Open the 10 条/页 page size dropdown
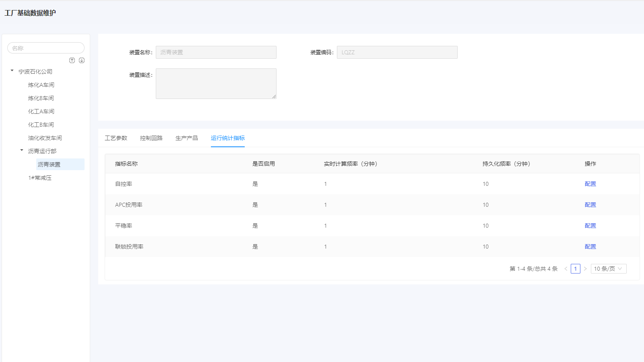 coord(608,269)
